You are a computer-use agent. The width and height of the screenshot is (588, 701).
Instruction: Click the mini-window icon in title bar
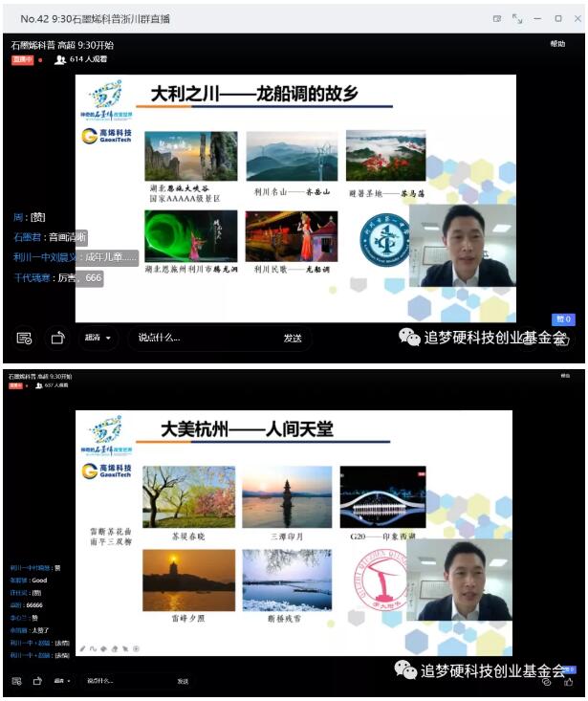(x=497, y=18)
